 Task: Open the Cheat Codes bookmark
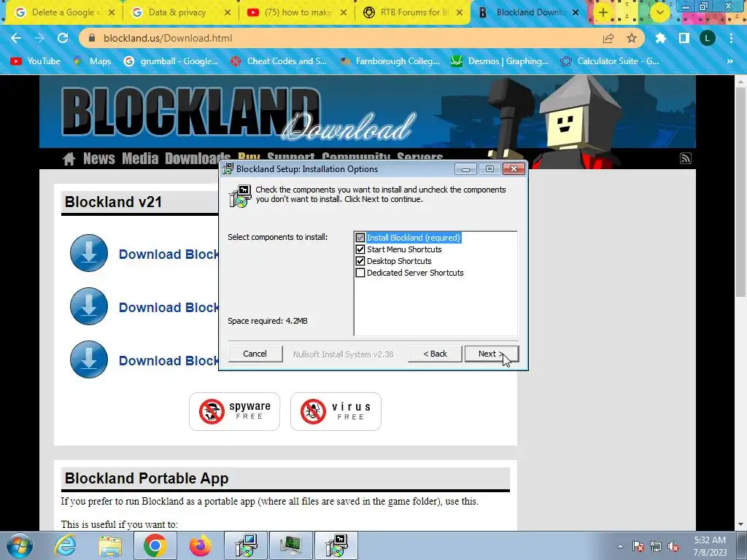pyautogui.click(x=279, y=61)
